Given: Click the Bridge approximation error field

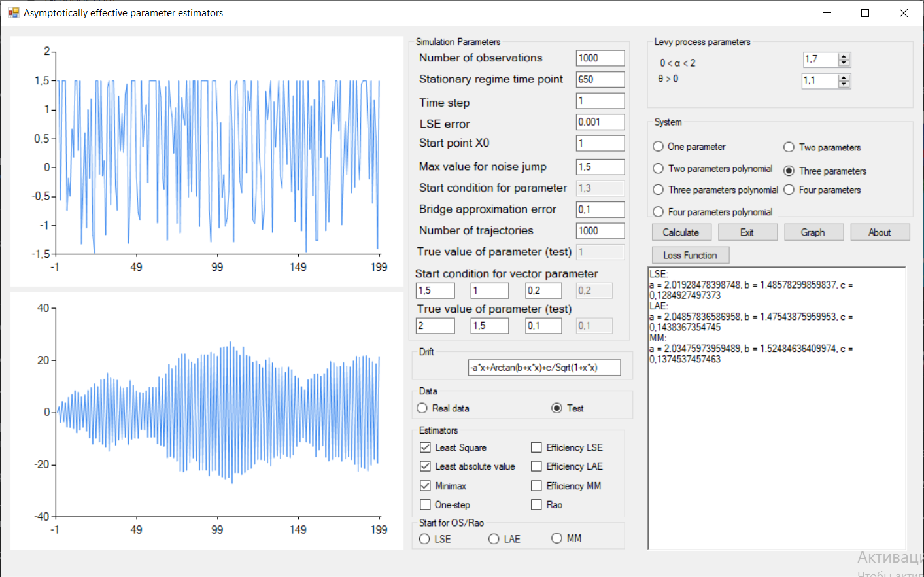Looking at the screenshot, I should pyautogui.click(x=600, y=209).
